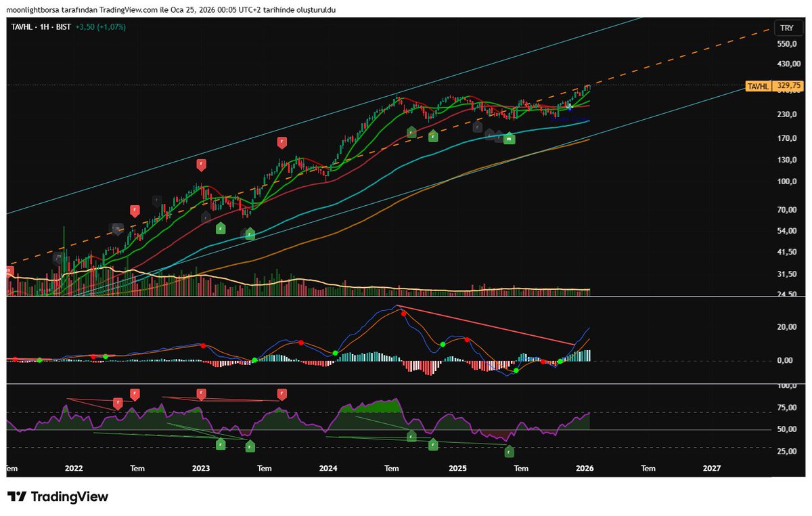
Task: Click RSI green marker before 2025
Action: click(x=433, y=444)
